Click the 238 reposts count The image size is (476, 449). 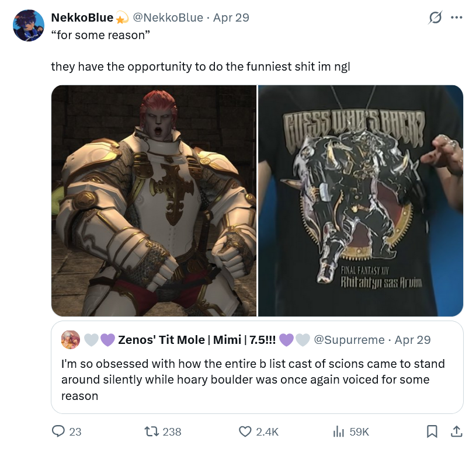(172, 431)
